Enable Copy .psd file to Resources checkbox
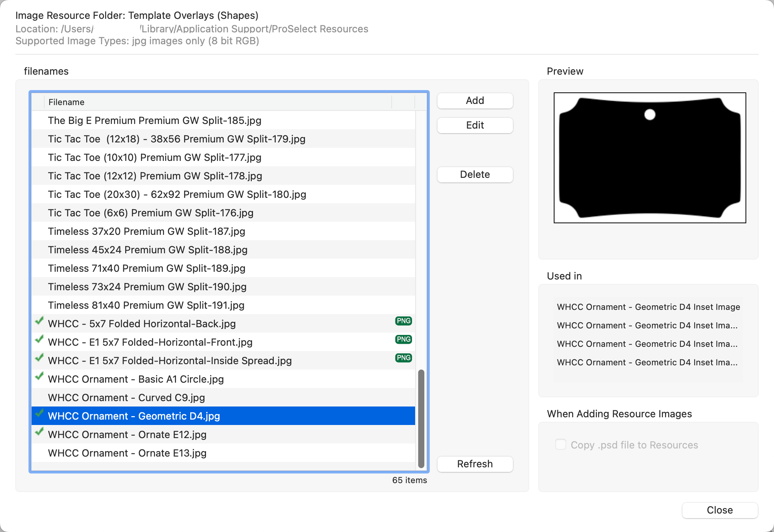The image size is (774, 532). [561, 445]
